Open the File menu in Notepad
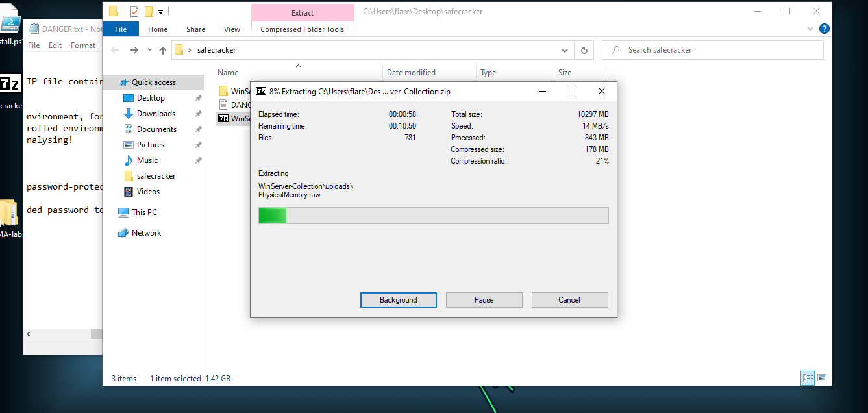Image resolution: width=868 pixels, height=413 pixels. click(34, 45)
